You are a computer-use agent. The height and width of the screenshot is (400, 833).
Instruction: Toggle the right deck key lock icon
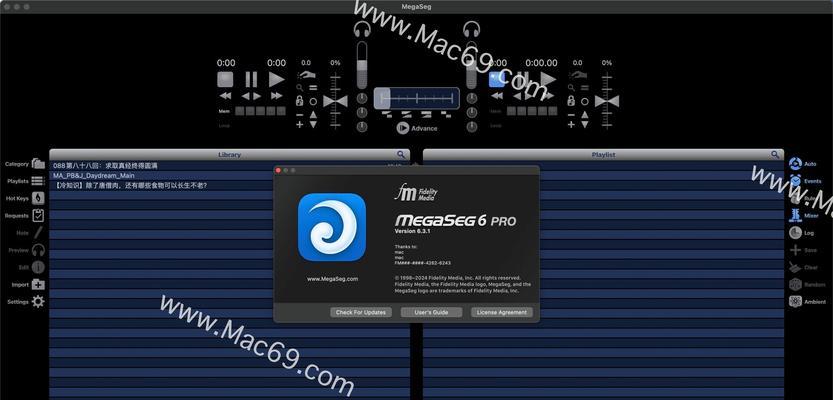point(571,101)
